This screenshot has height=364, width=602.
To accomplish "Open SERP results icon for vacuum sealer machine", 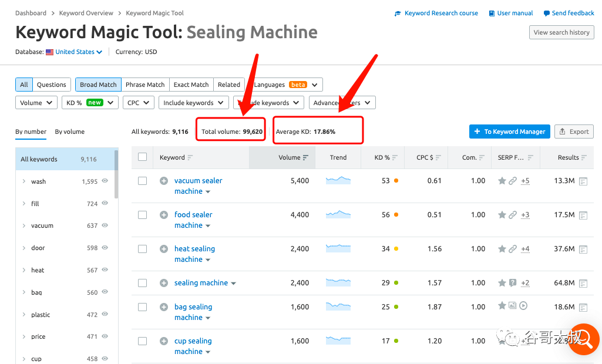I will (x=583, y=181).
